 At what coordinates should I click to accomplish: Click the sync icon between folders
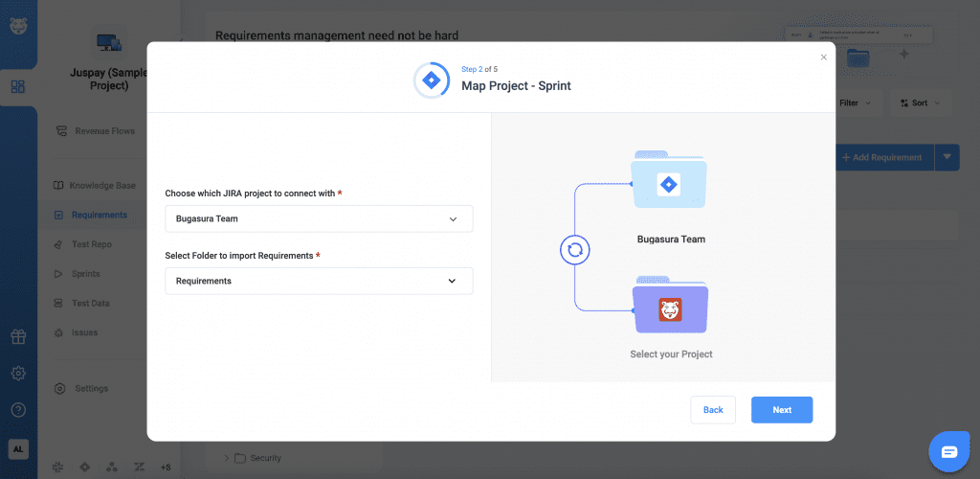[574, 250]
